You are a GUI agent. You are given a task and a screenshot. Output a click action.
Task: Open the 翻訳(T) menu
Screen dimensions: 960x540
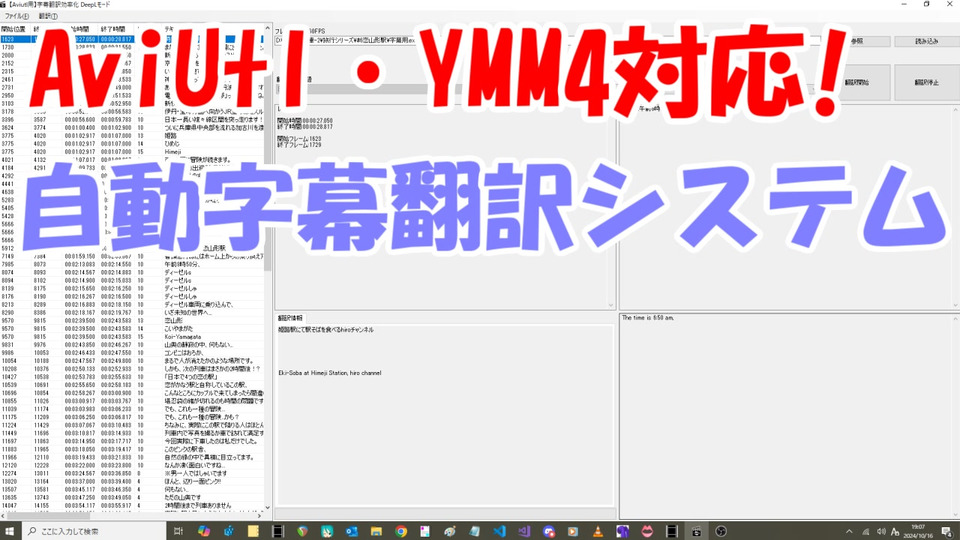(x=48, y=17)
